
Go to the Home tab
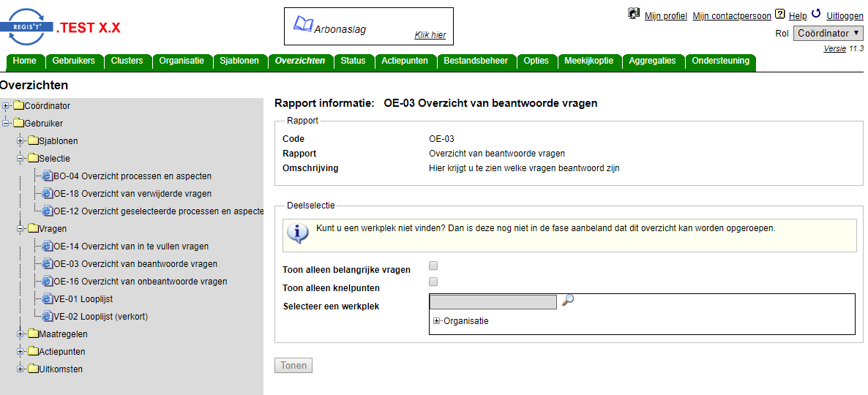24,61
